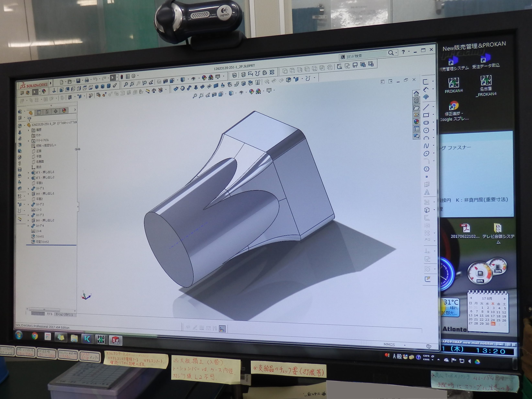Save the part using Save icon
This screenshot has height=399, width=532.
point(78,81)
